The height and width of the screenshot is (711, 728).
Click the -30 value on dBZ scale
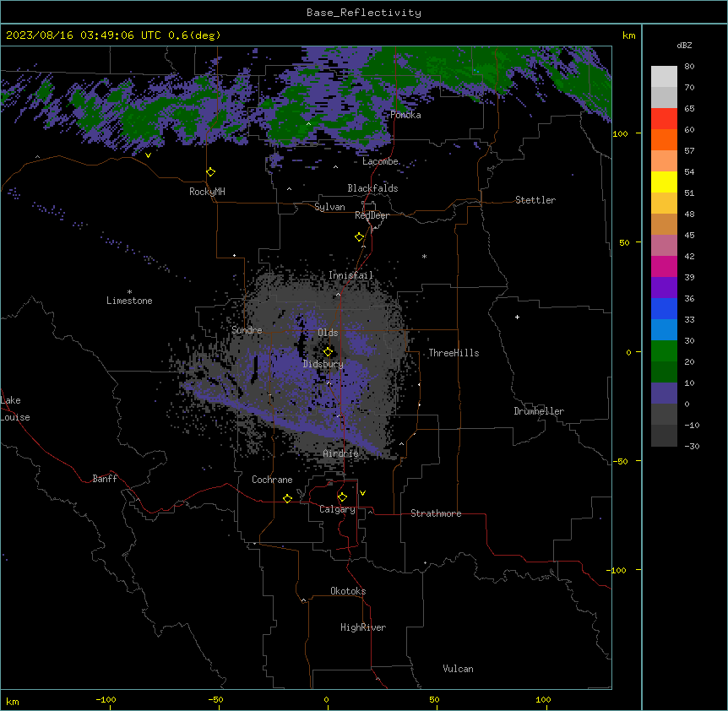(692, 446)
